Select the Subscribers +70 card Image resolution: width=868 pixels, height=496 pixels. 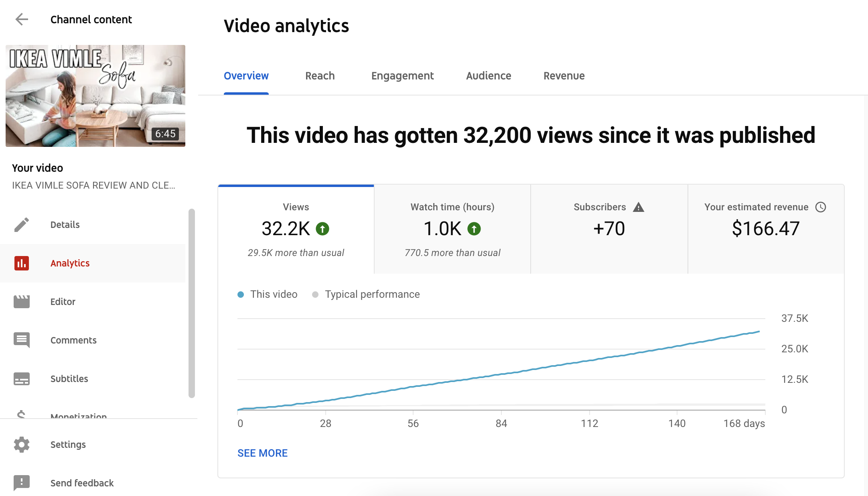(x=609, y=230)
